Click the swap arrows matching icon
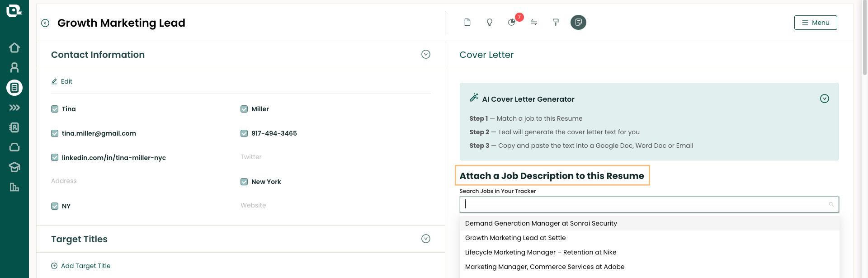Viewport: 868px width, 278px height. pyautogui.click(x=534, y=22)
